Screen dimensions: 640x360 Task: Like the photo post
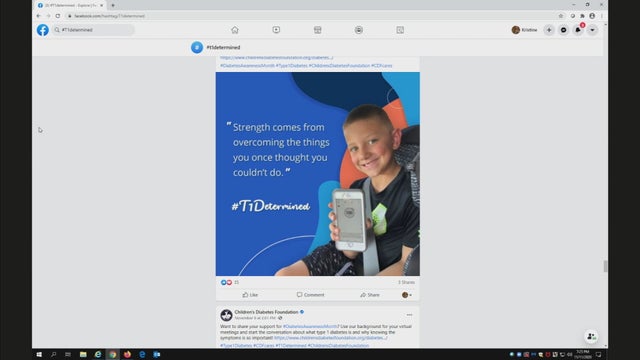click(x=250, y=295)
